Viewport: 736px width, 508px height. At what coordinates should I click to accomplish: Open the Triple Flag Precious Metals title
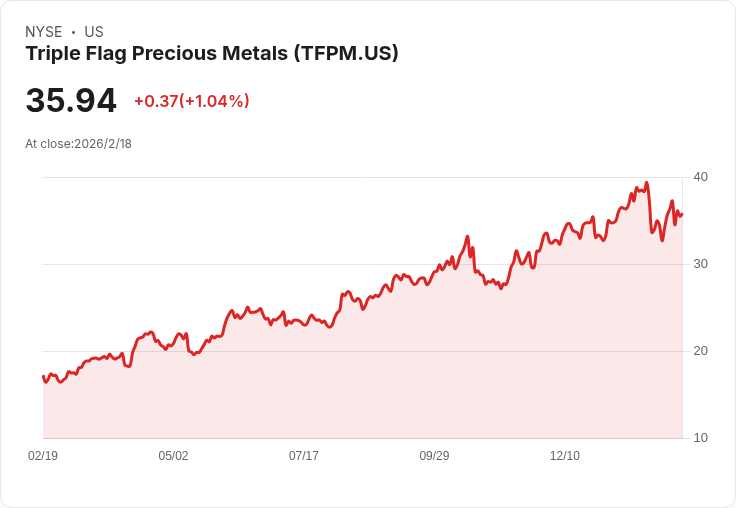pos(212,54)
